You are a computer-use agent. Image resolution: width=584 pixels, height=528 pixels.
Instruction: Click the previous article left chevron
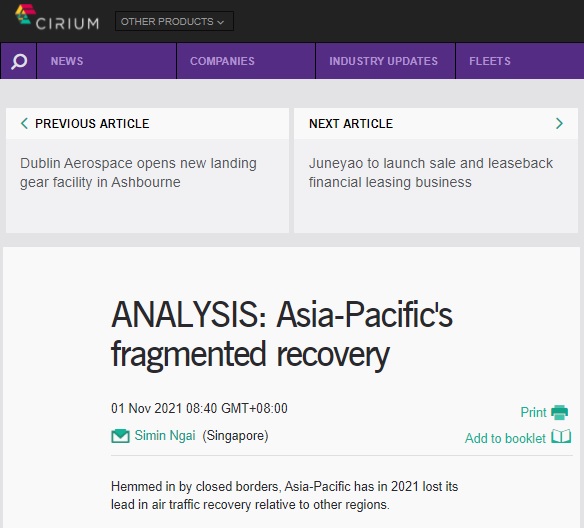pos(24,123)
